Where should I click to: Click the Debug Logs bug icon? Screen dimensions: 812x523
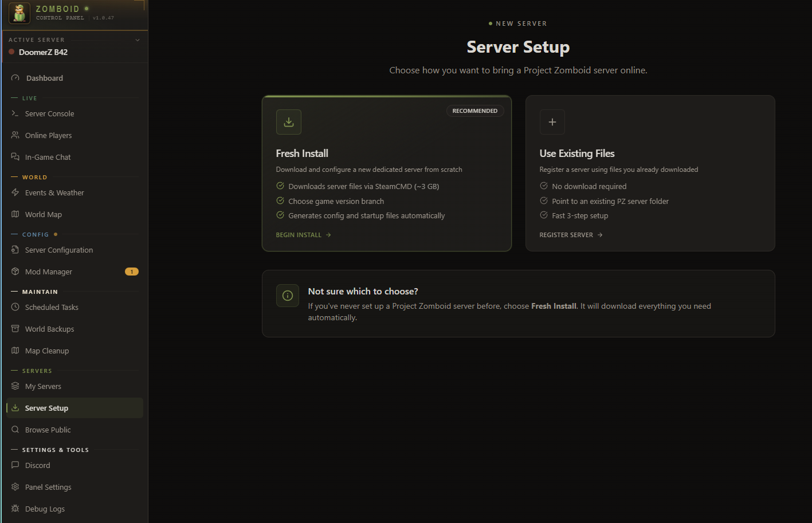click(15, 509)
